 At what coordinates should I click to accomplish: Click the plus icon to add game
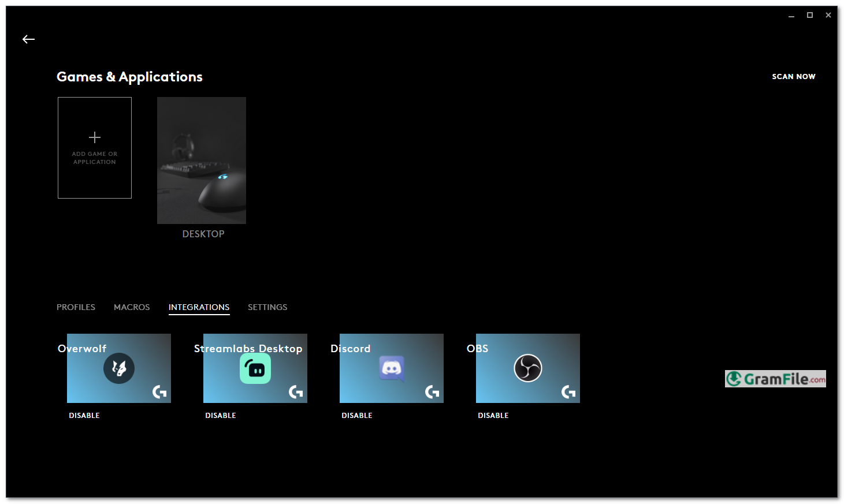pos(95,137)
